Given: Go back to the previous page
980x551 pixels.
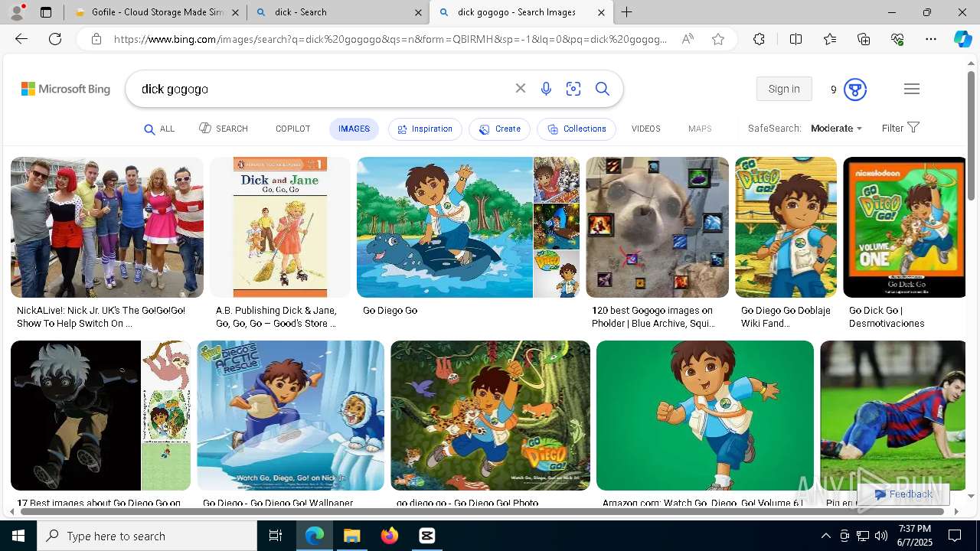Looking at the screenshot, I should pyautogui.click(x=21, y=39).
